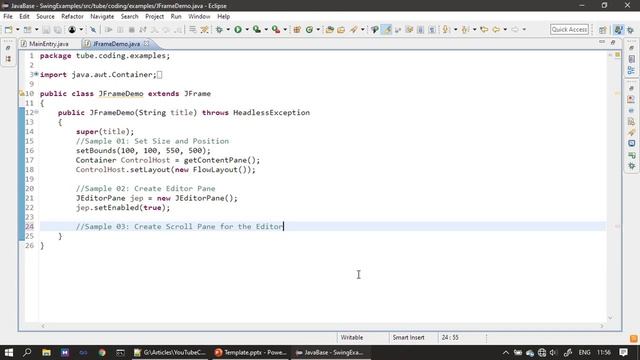The image size is (640, 360).
Task: Expand the folded imports on line 3
Action: click(36, 74)
